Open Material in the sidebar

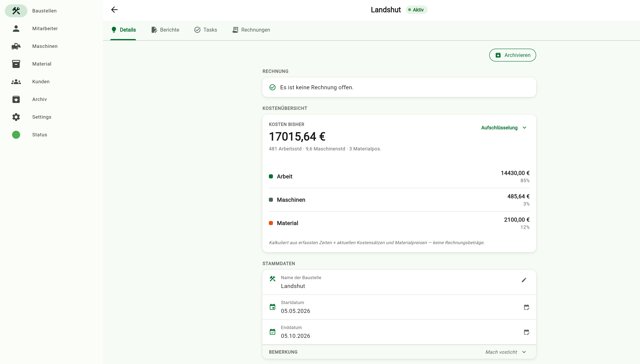(42, 64)
